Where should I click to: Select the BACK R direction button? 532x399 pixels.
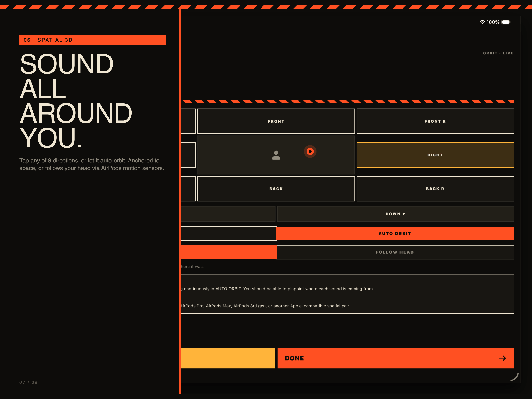coord(435,189)
